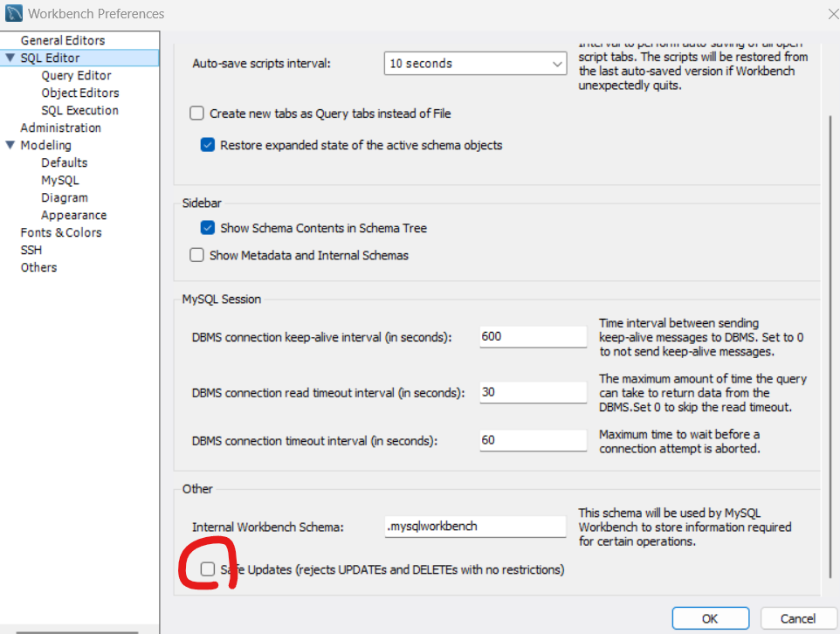The height and width of the screenshot is (634, 840).
Task: Click the Sidebar group heading
Action: pyautogui.click(x=202, y=203)
